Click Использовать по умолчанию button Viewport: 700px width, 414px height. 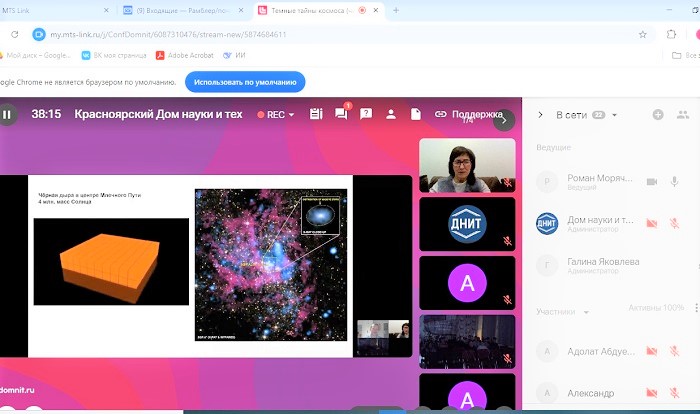245,81
